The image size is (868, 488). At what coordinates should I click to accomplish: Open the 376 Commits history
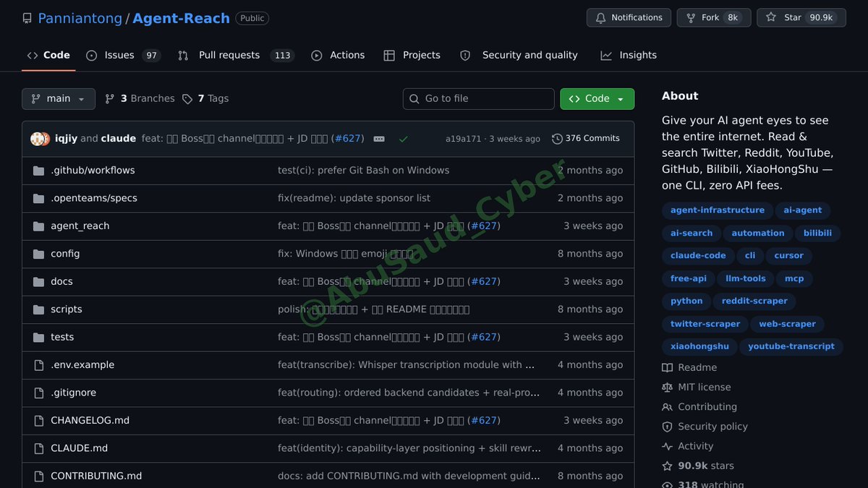[586, 138]
